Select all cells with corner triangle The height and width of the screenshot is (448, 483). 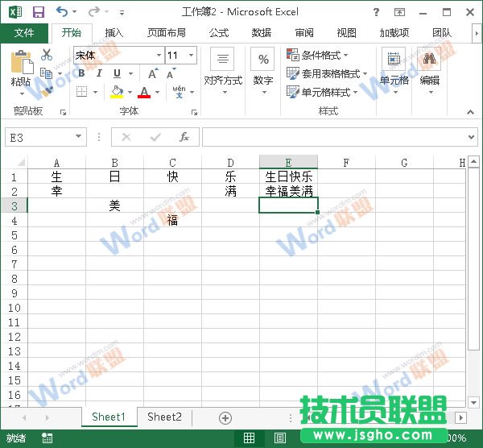tap(21, 162)
